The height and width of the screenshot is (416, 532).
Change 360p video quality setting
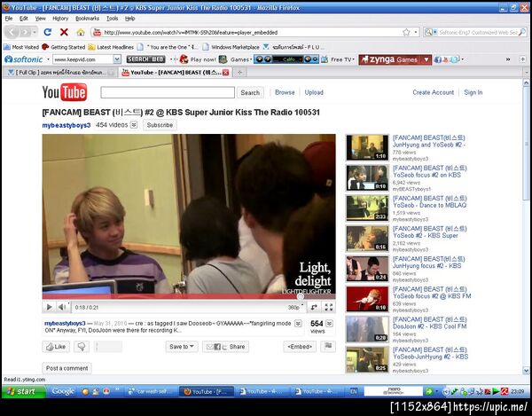coord(295,308)
